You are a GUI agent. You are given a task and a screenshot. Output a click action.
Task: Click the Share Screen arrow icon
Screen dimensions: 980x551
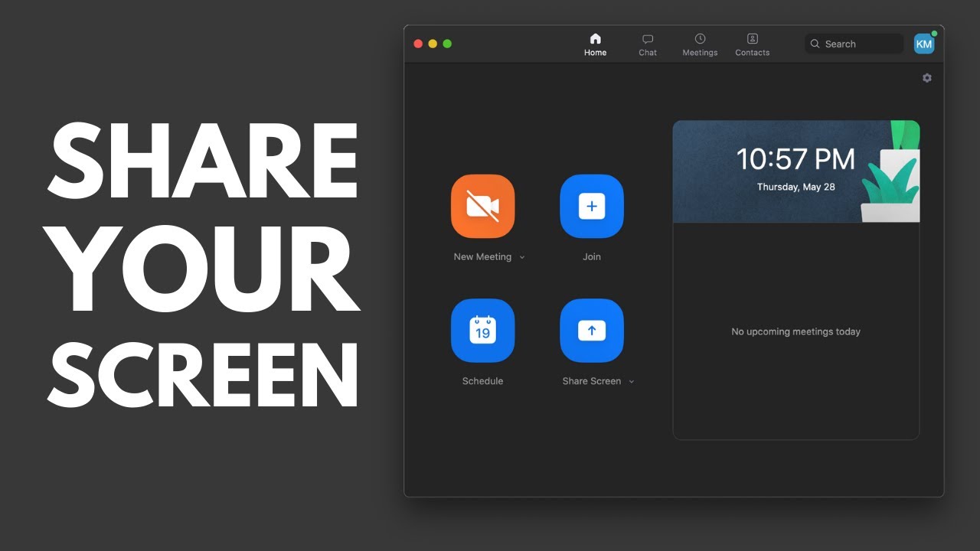click(x=592, y=331)
